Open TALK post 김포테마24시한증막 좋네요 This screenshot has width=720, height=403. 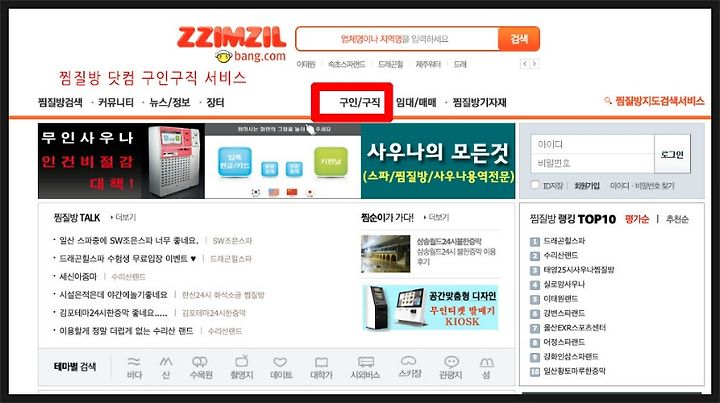coord(113,313)
